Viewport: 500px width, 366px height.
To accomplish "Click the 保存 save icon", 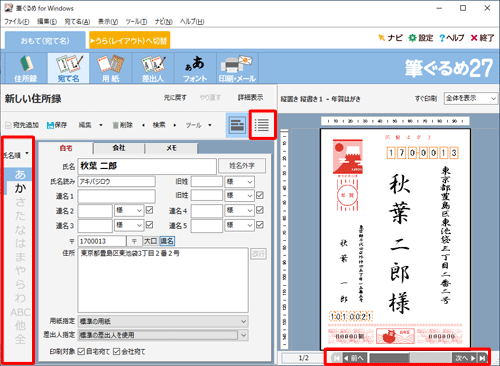I will tap(57, 125).
